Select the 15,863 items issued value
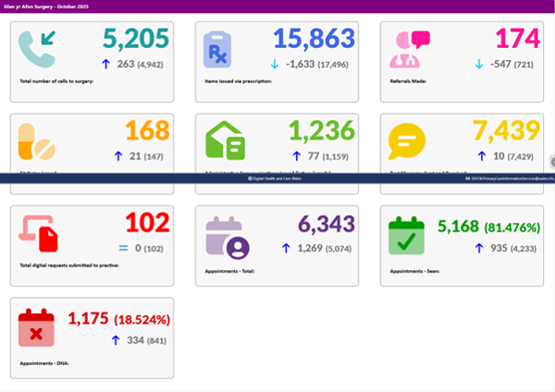 click(x=314, y=39)
